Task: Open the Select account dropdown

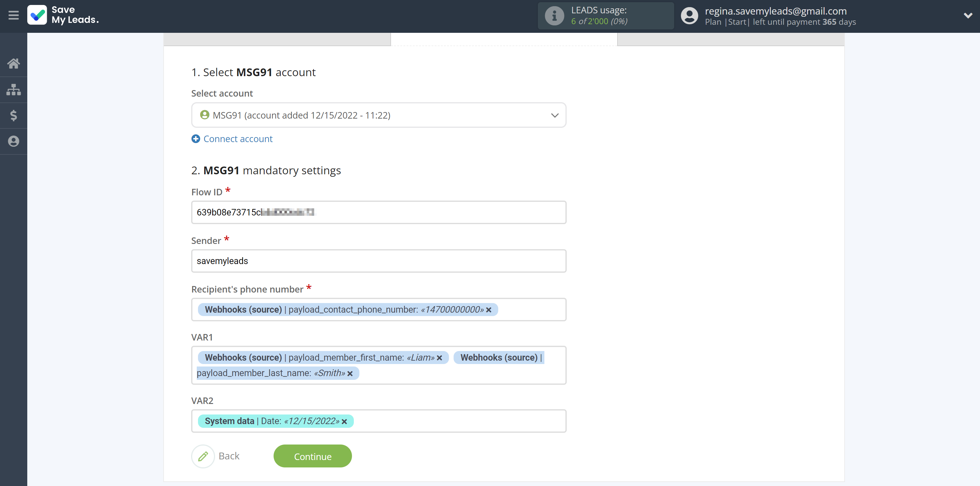Action: tap(379, 115)
